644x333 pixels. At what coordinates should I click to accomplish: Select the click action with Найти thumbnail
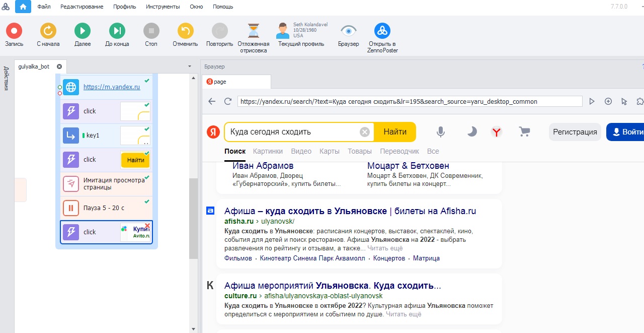106,160
